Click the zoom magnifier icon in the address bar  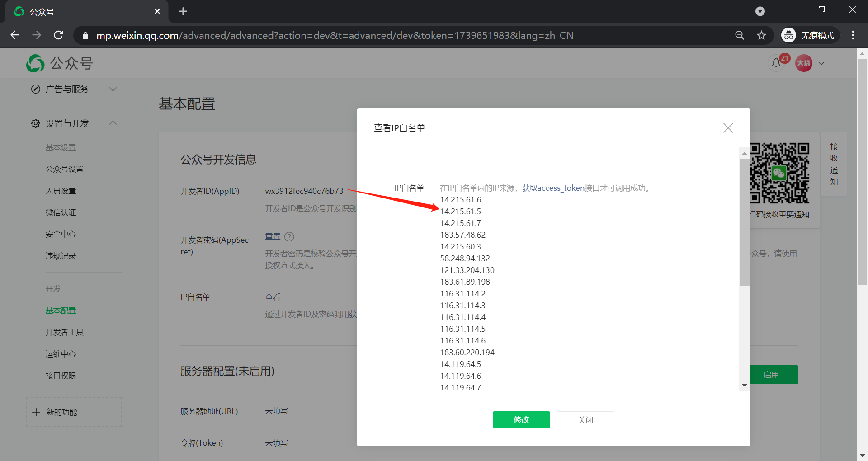pyautogui.click(x=740, y=35)
